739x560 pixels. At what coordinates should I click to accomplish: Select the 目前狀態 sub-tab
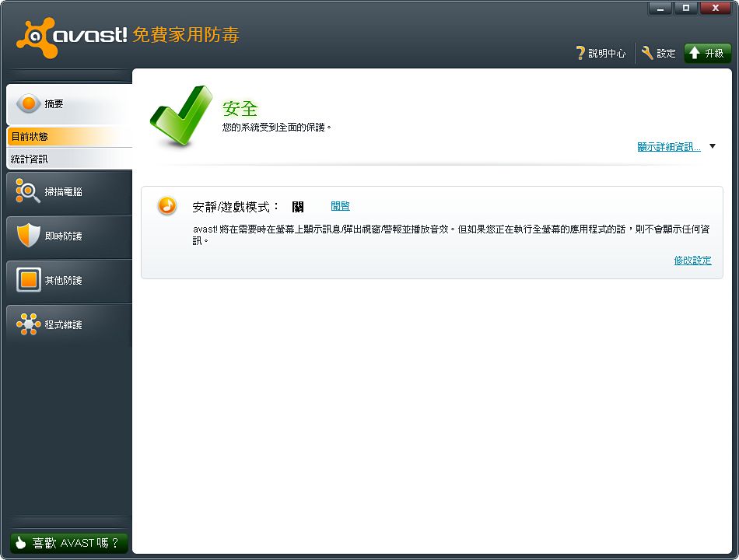tap(69, 137)
